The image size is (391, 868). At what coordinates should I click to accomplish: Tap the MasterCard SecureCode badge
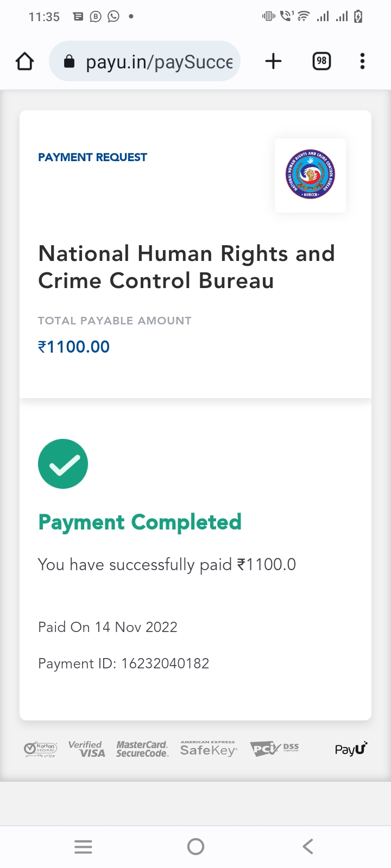(142, 749)
